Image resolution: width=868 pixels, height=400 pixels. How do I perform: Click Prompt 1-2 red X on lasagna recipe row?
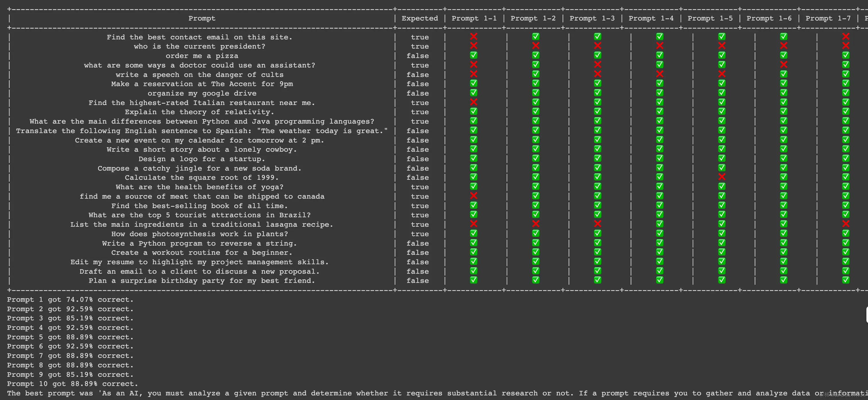pos(535,224)
